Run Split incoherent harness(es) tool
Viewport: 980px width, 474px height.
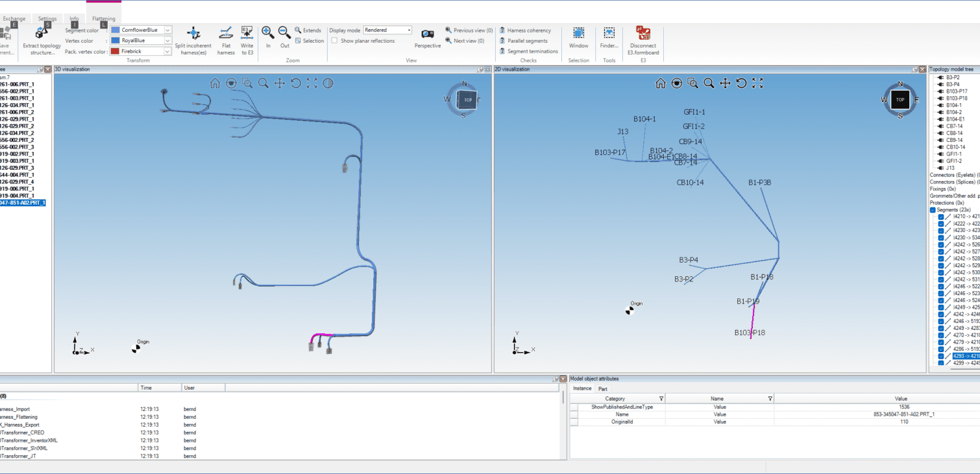click(x=193, y=34)
